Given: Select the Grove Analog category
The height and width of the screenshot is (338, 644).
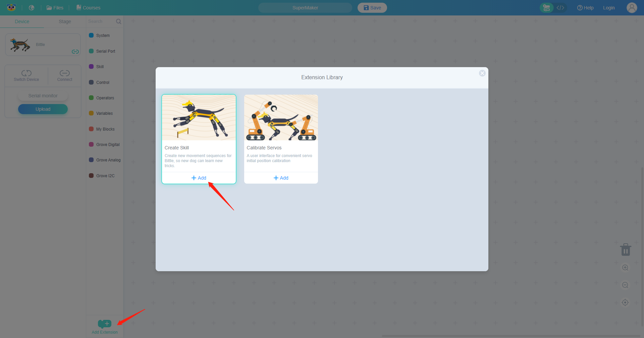Looking at the screenshot, I should click(x=105, y=160).
